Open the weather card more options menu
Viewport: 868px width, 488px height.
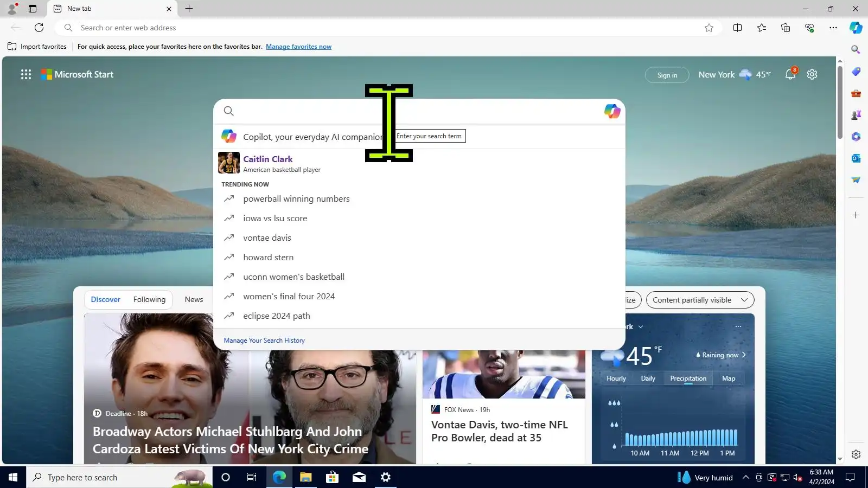pyautogui.click(x=738, y=326)
